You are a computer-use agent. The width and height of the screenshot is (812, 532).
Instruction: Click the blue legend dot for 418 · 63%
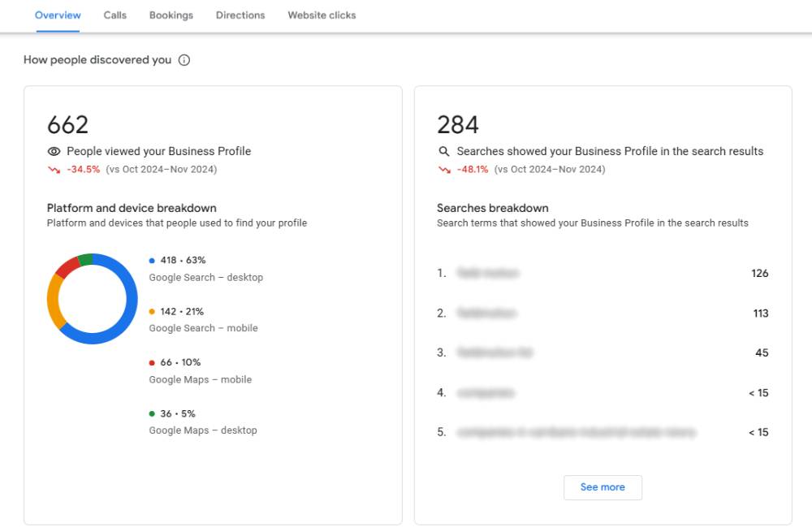[x=152, y=261]
